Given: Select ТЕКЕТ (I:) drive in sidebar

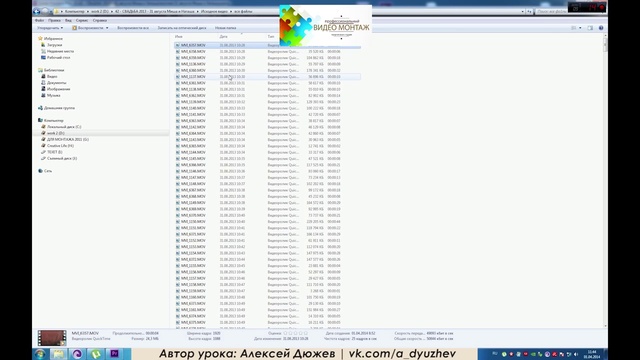Looking at the screenshot, I should click(x=51, y=152).
